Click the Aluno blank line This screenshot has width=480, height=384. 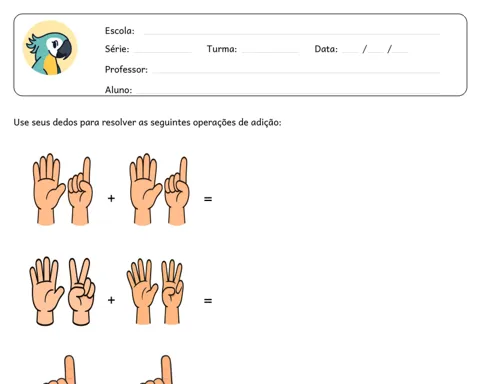coord(288,92)
